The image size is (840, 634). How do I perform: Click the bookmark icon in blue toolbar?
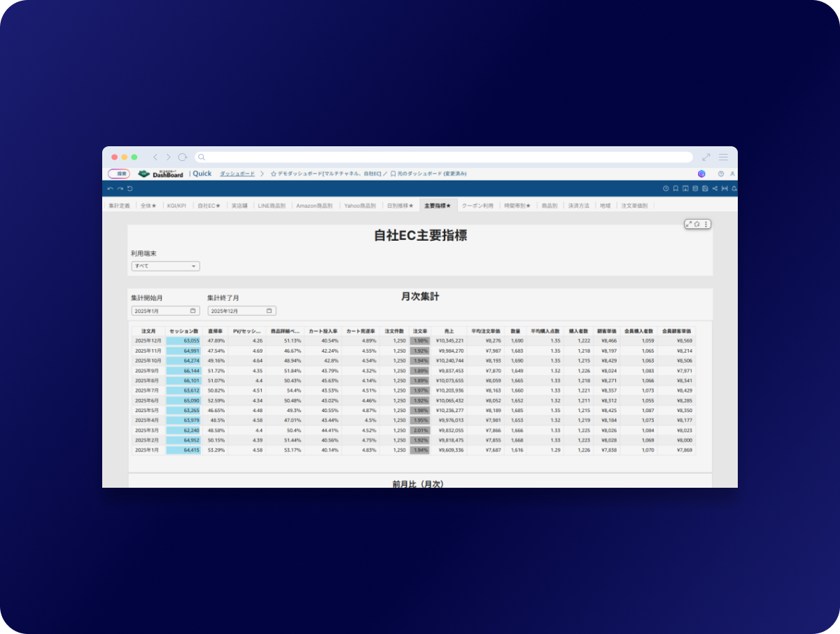[x=675, y=188]
